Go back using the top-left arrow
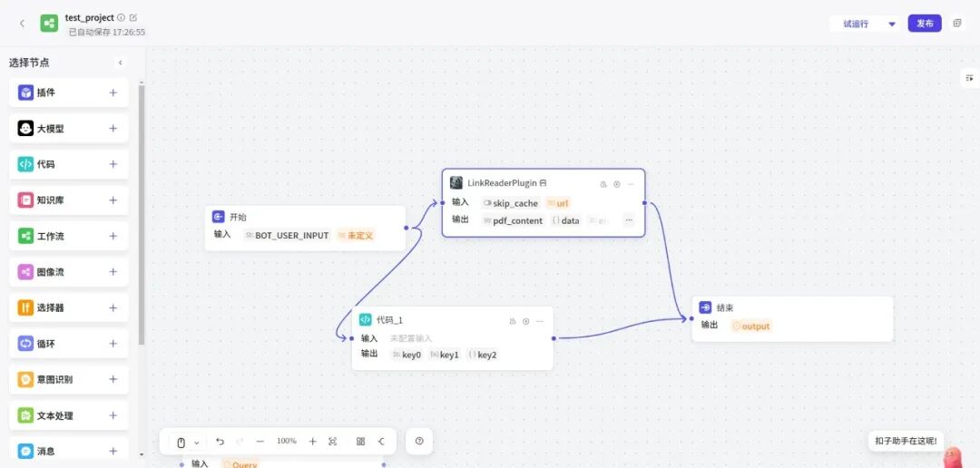The image size is (980, 468). tap(23, 24)
